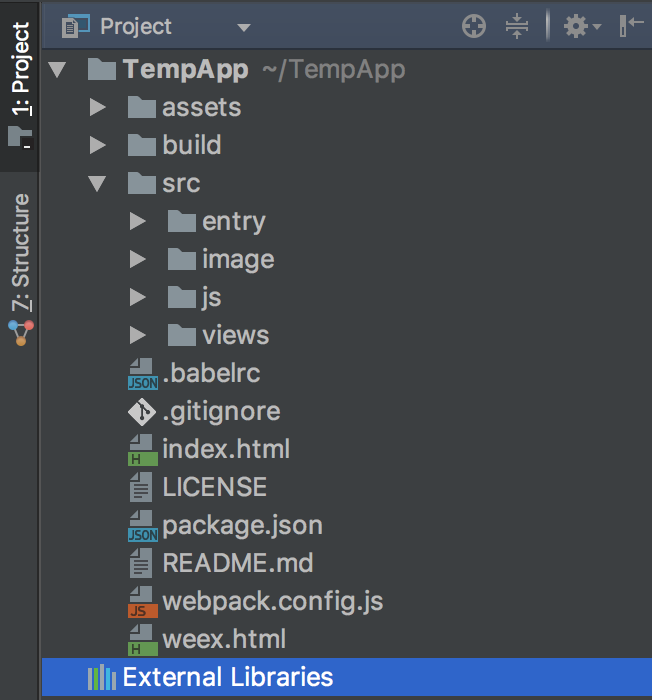Collapse the TempApp root folder
Screen dimensions: 652x700
coord(57,70)
